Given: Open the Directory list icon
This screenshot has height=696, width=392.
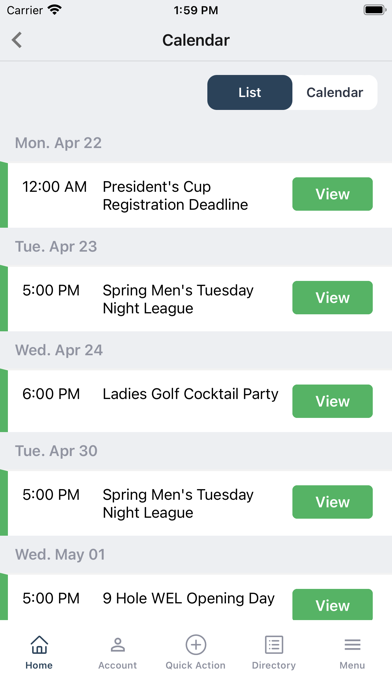Looking at the screenshot, I should click(274, 645).
